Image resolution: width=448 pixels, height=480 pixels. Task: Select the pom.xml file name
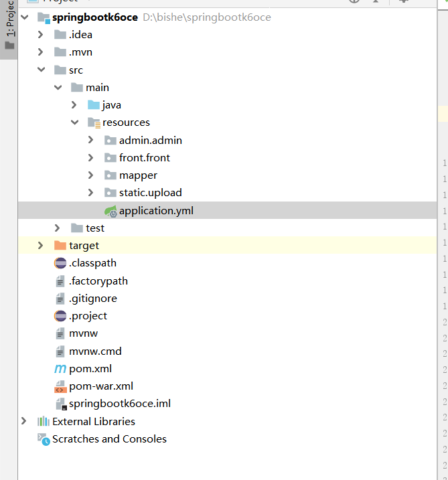click(x=90, y=369)
